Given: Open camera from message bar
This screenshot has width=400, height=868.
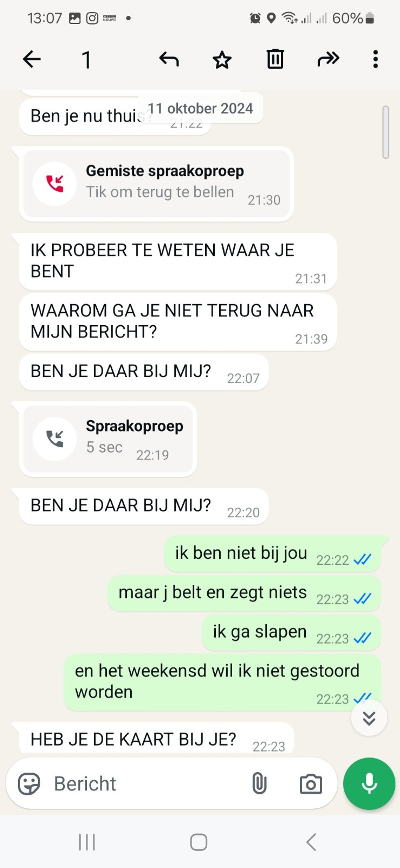Looking at the screenshot, I should (x=310, y=784).
